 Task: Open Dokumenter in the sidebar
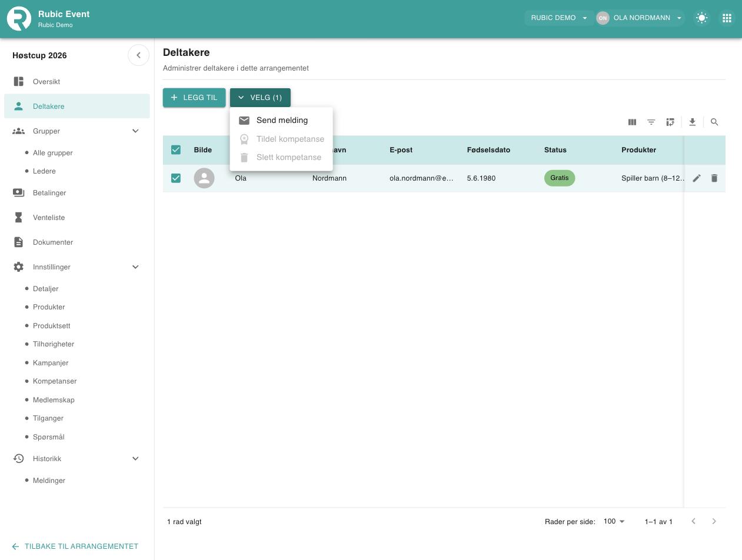coord(77,242)
